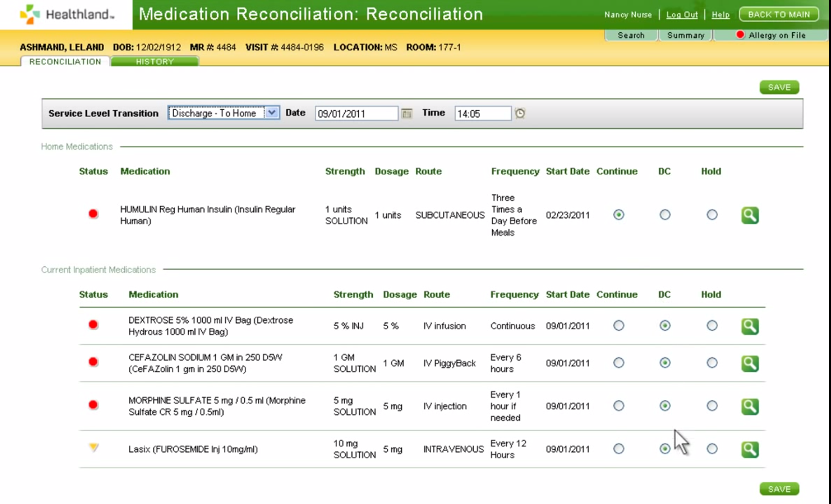Click patient name ASHMAND, LELAND
The width and height of the screenshot is (831, 504).
[62, 47]
